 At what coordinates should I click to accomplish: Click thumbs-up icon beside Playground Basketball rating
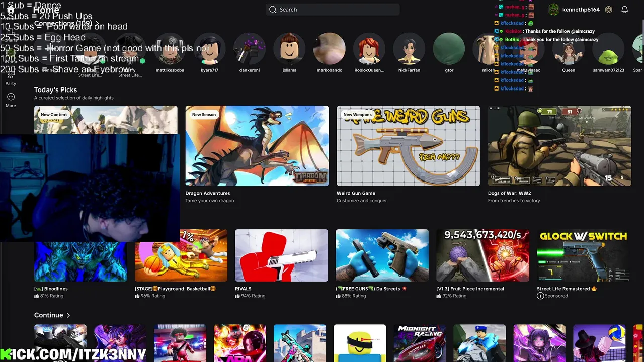click(137, 296)
